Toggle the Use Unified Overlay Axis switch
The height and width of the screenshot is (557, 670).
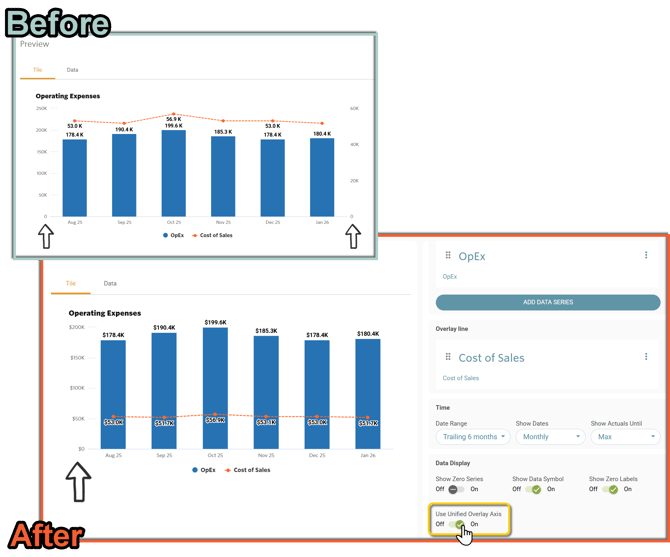click(x=457, y=524)
